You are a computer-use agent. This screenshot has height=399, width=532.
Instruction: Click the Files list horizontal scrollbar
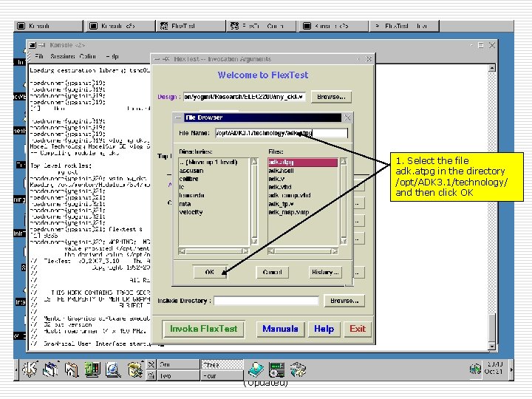(303, 251)
